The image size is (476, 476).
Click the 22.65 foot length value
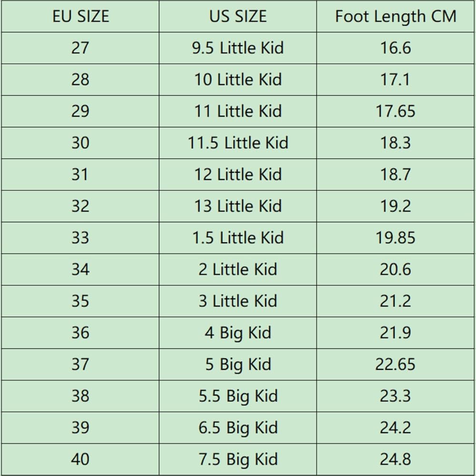395,364
